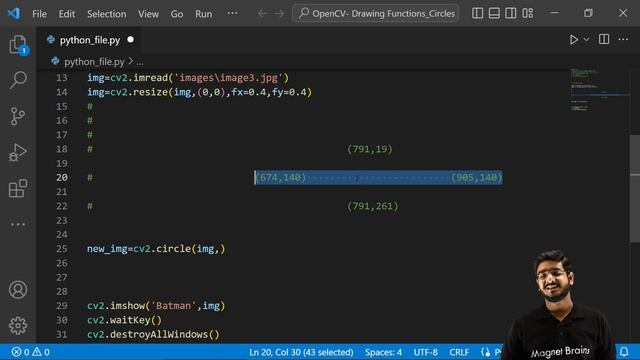Open the Accounts menu icon
This screenshot has height=360, width=640.
[x=18, y=290]
